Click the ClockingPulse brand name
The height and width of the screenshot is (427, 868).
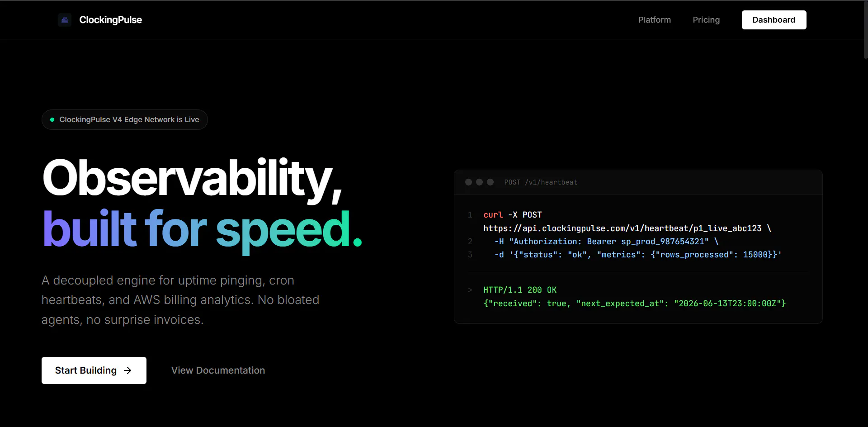pos(110,20)
